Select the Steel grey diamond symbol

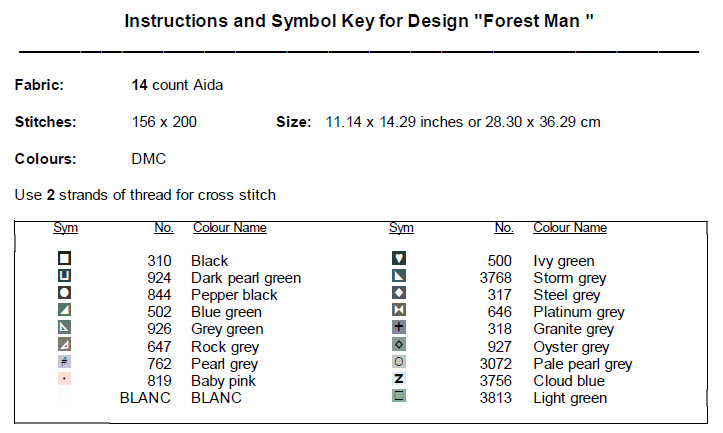(400, 293)
